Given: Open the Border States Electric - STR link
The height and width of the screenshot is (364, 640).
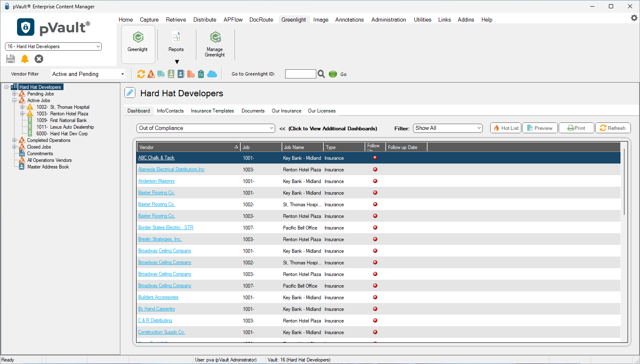Looking at the screenshot, I should [166, 227].
